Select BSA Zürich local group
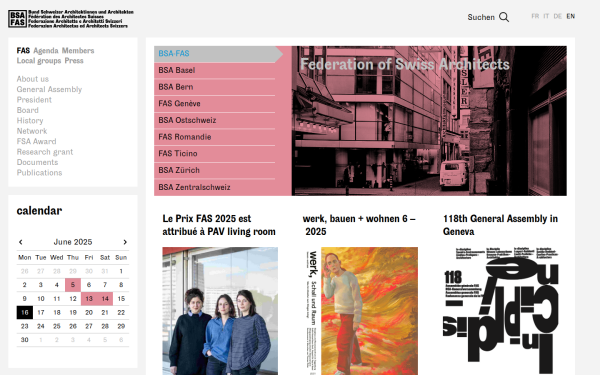Viewport: 600px width, 375px height. pos(214,170)
